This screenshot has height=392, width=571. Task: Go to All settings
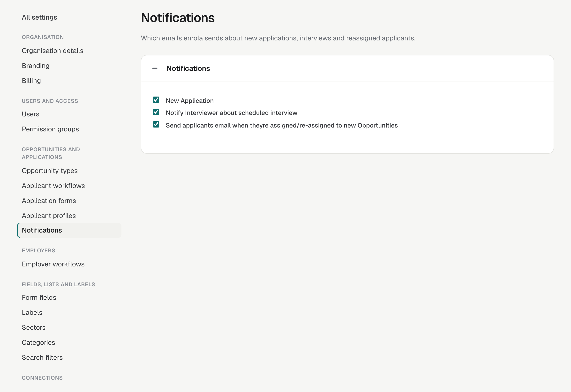click(39, 17)
